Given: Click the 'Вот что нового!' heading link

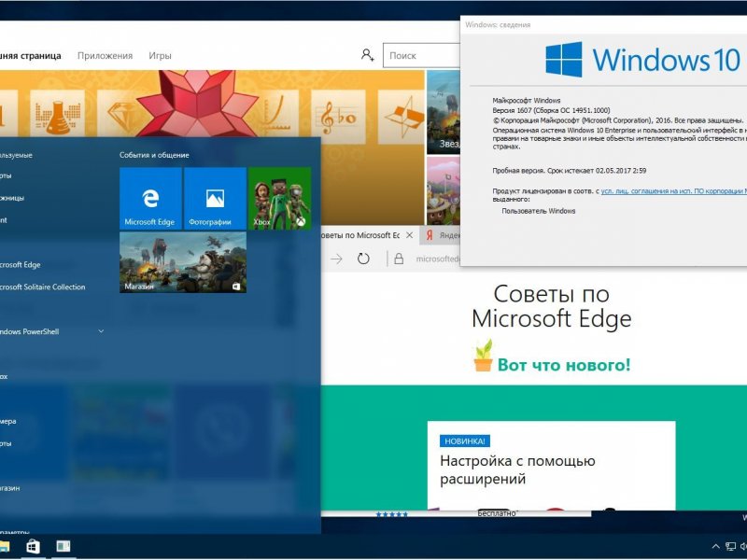Looking at the screenshot, I should click(564, 365).
